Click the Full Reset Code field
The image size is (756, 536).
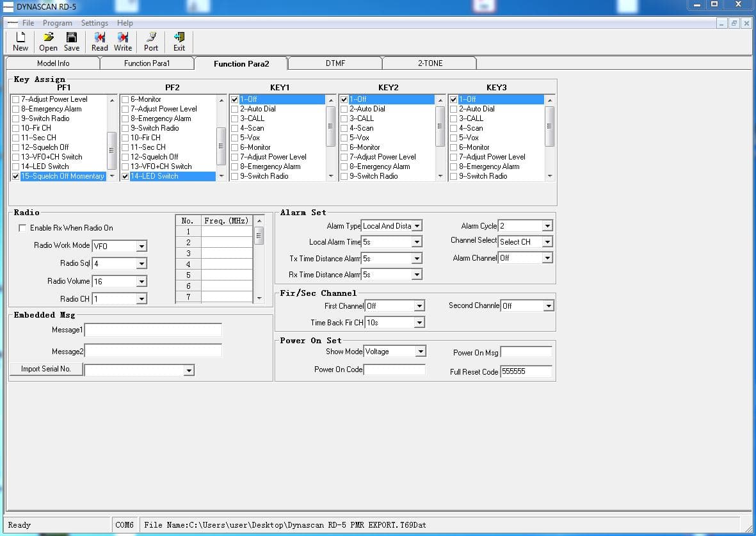(526, 371)
